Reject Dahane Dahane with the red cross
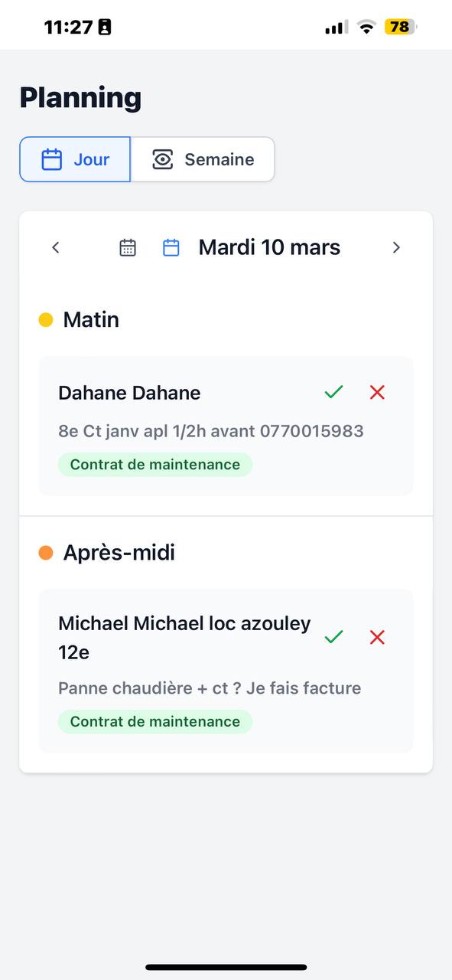 pyautogui.click(x=376, y=392)
